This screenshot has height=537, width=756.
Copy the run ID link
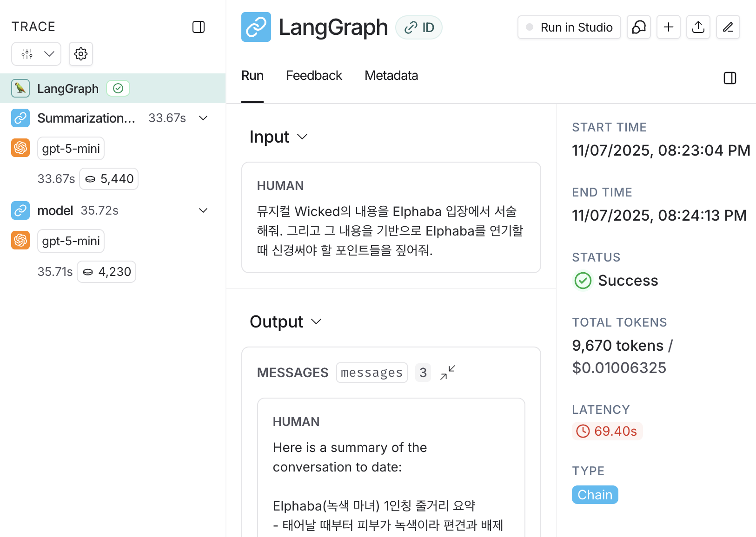tap(419, 27)
